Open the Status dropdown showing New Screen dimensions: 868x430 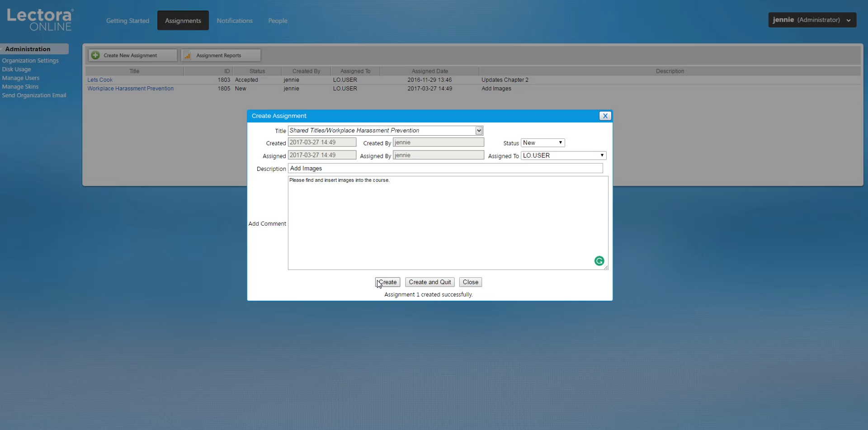542,143
